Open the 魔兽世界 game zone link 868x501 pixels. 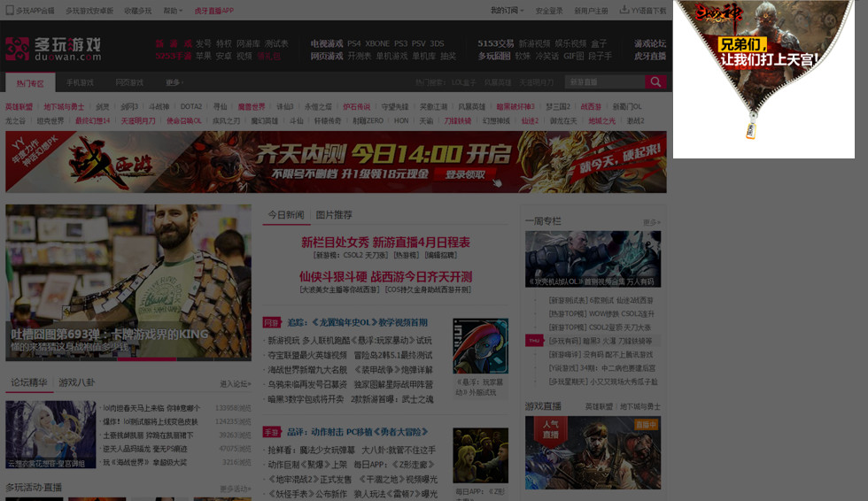[252, 107]
